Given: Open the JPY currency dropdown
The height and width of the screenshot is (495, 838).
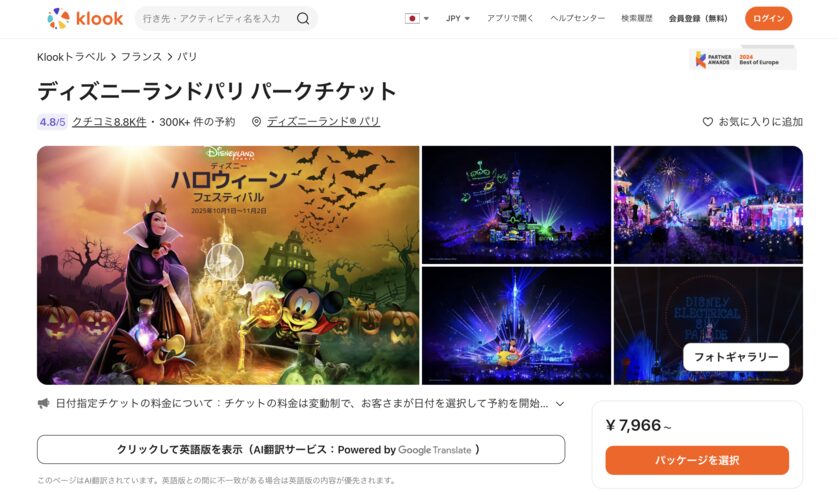Looking at the screenshot, I should coord(458,19).
